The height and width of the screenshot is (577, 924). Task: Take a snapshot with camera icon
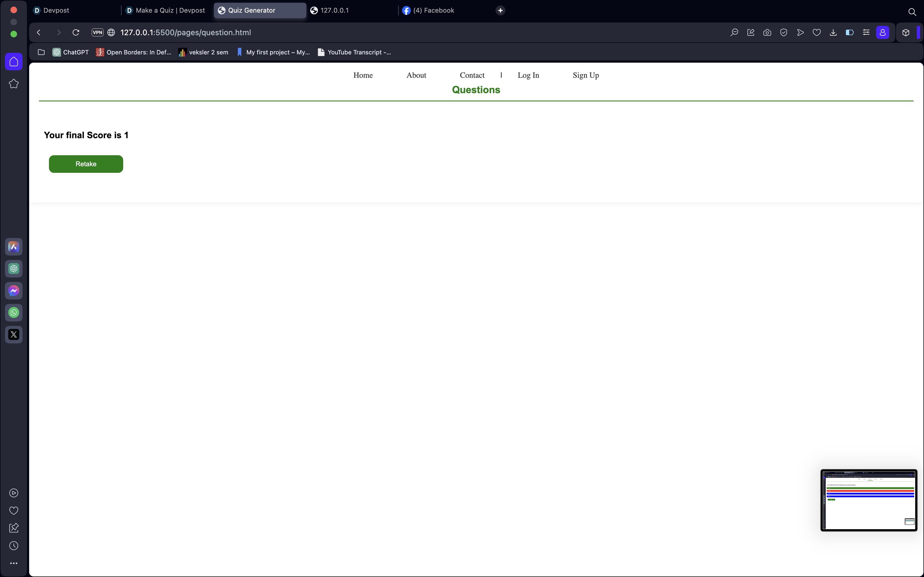(767, 32)
